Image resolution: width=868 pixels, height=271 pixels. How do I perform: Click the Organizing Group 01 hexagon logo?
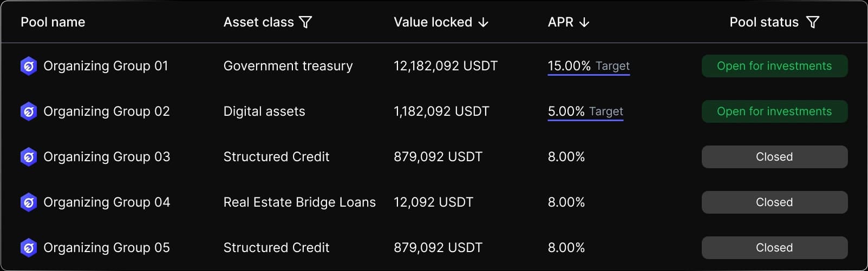click(x=29, y=66)
